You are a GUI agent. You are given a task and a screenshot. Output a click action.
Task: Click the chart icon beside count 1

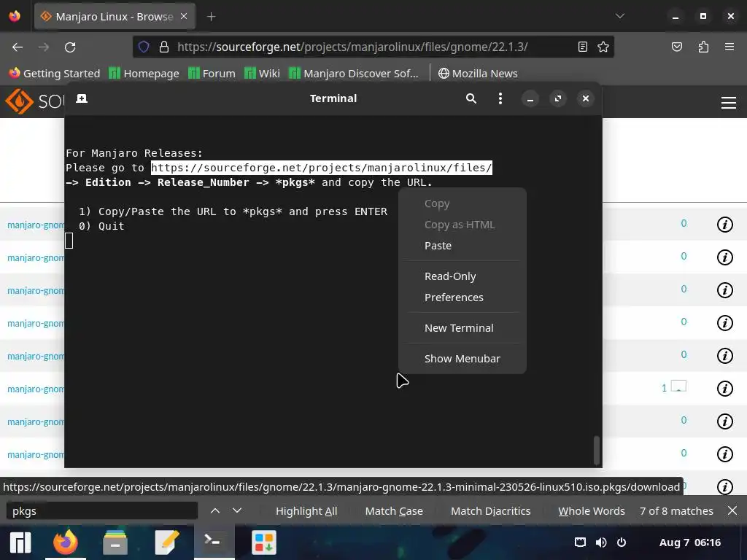click(679, 386)
